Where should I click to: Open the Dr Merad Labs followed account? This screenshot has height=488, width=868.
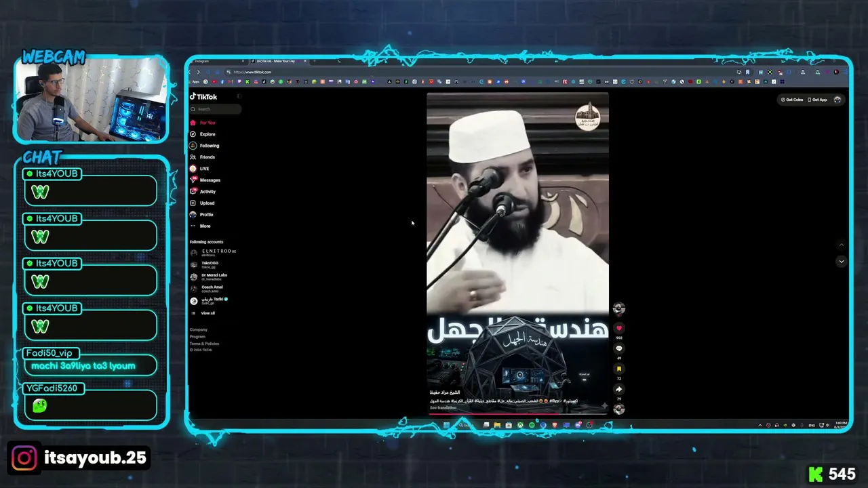pyautogui.click(x=209, y=277)
